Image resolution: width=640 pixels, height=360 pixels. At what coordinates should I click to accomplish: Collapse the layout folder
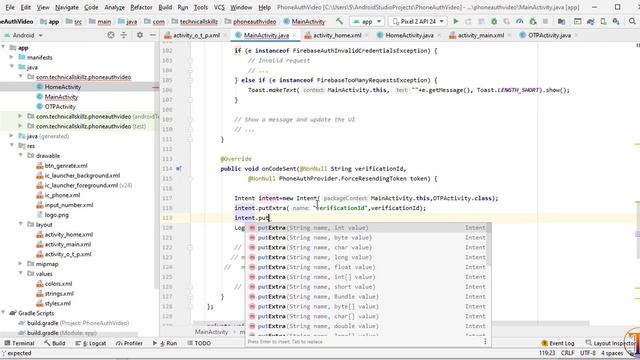click(20, 224)
